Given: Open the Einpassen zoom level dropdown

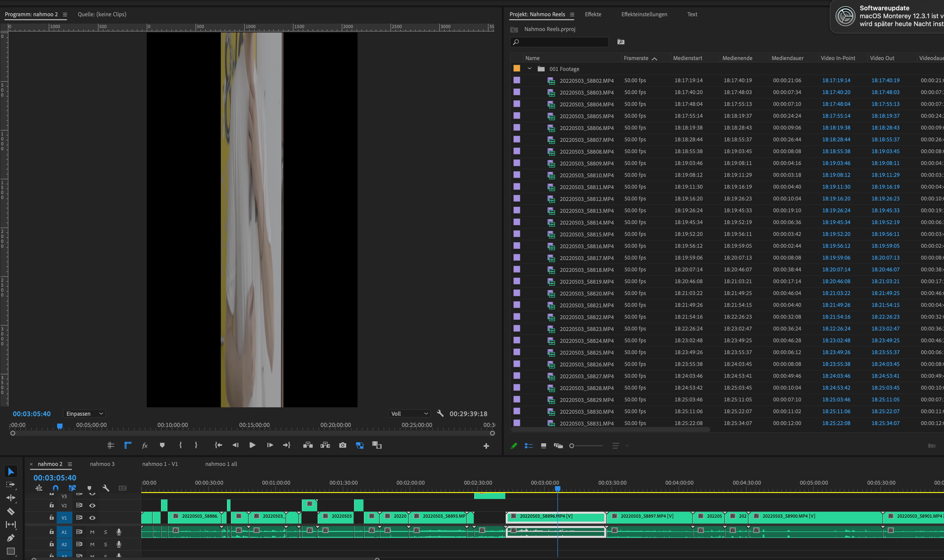Looking at the screenshot, I should click(84, 413).
